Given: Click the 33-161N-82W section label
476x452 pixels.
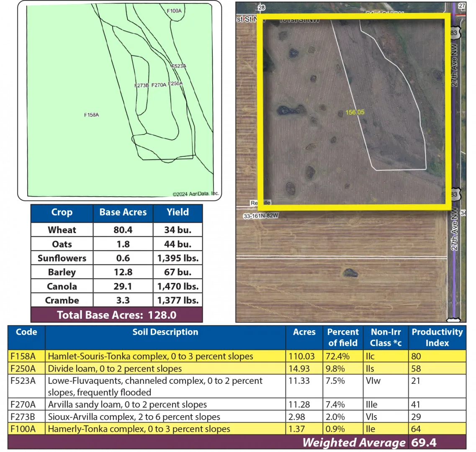Looking at the screenshot, I should [260, 216].
